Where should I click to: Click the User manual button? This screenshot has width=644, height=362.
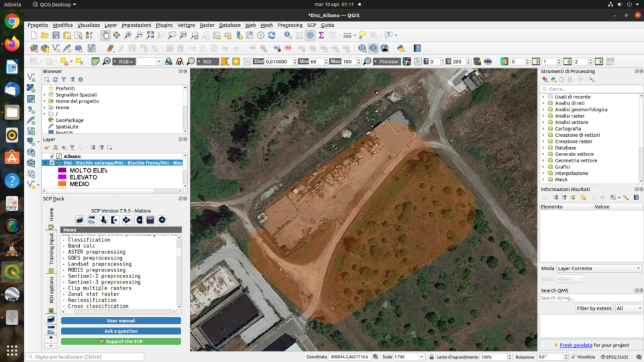click(121, 321)
